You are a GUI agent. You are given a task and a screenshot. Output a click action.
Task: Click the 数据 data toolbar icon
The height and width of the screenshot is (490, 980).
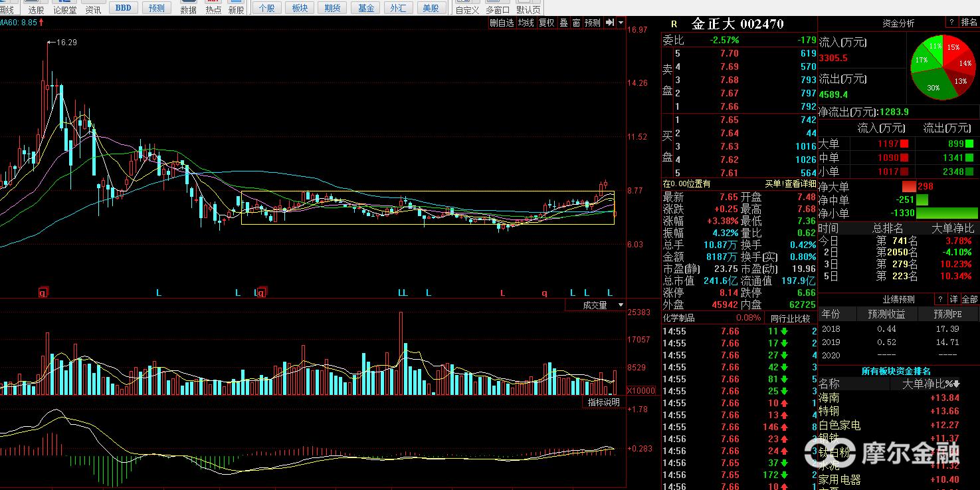(x=188, y=8)
